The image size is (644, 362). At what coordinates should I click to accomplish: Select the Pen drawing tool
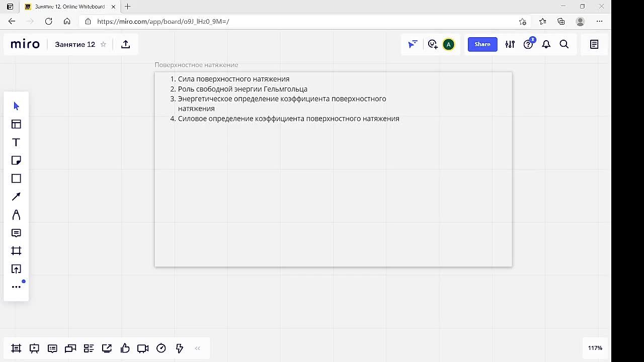click(16, 215)
